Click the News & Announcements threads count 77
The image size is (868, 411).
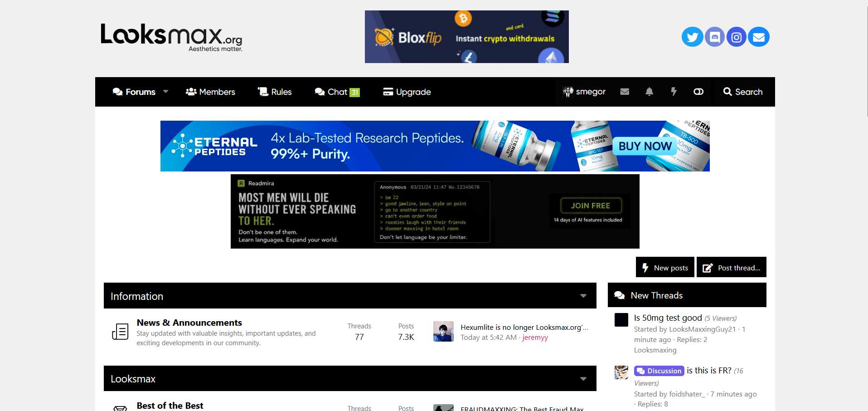(x=359, y=337)
